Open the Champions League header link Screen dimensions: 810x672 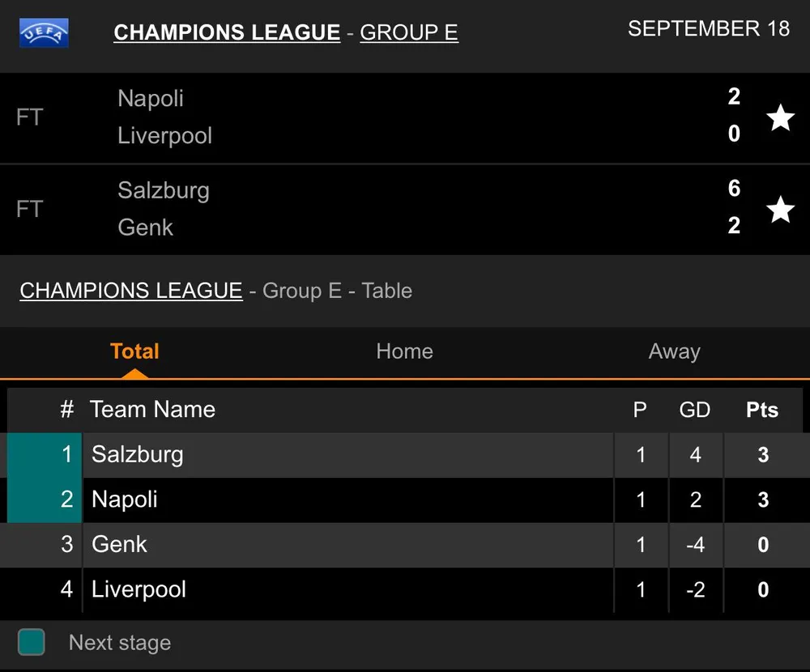click(x=227, y=32)
